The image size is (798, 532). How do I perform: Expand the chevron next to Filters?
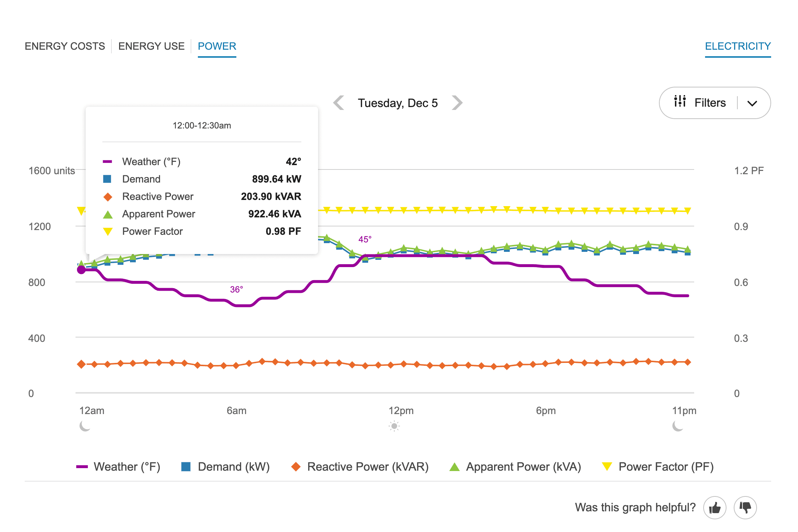(x=752, y=103)
